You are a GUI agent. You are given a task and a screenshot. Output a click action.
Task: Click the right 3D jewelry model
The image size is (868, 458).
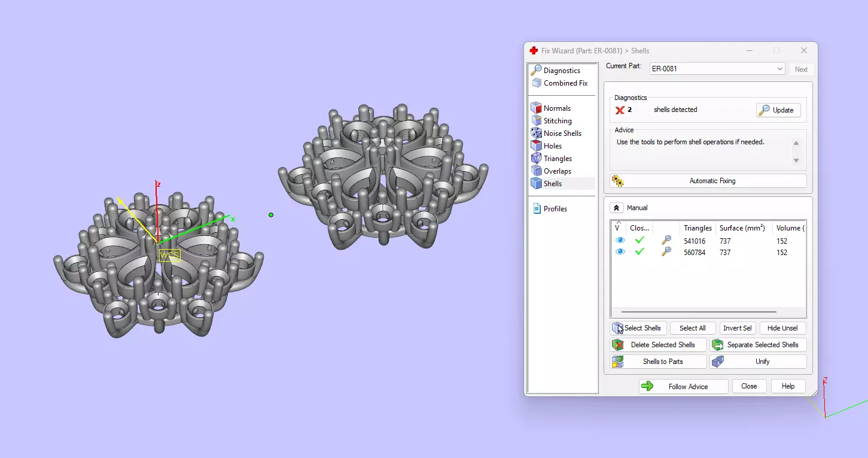pyautogui.click(x=383, y=177)
